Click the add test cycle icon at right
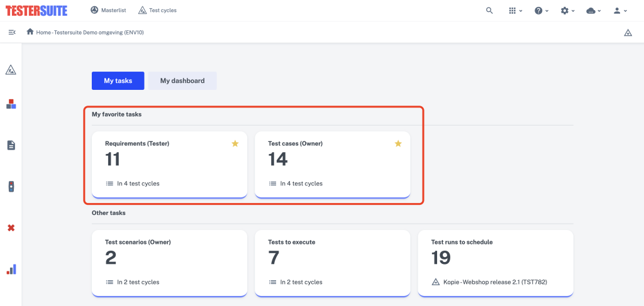 (x=628, y=33)
